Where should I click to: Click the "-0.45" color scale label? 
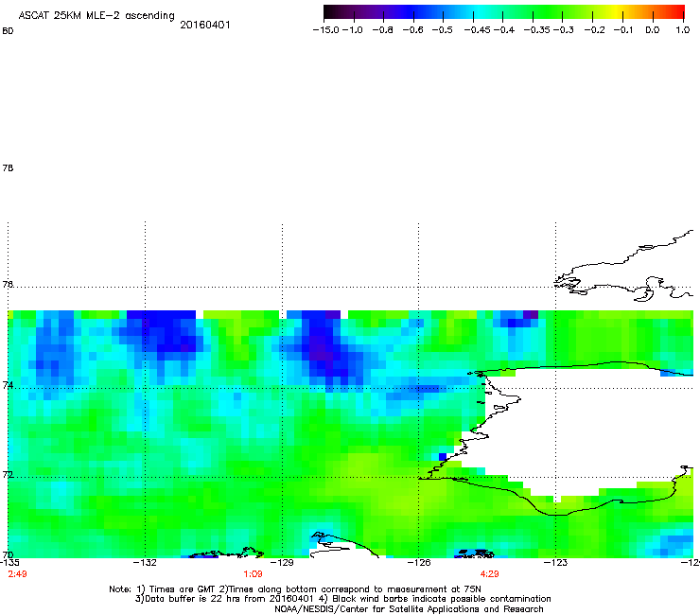point(478,30)
